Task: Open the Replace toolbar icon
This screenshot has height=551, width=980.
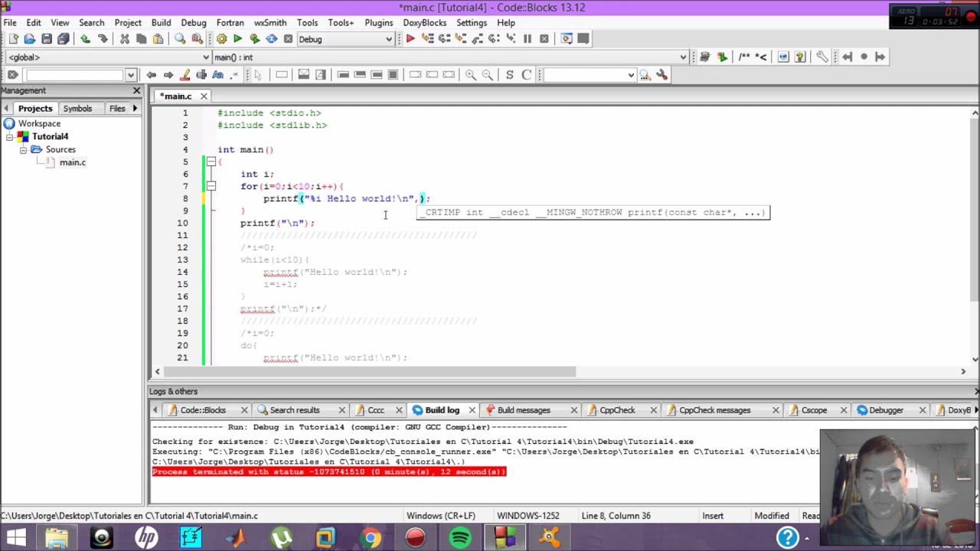Action: pyautogui.click(x=197, y=39)
